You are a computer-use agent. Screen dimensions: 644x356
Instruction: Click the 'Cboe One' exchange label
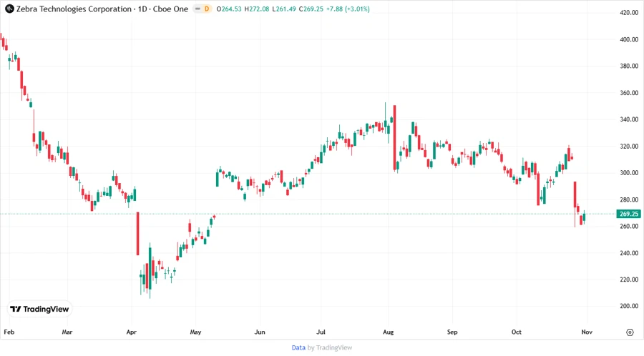pos(170,9)
